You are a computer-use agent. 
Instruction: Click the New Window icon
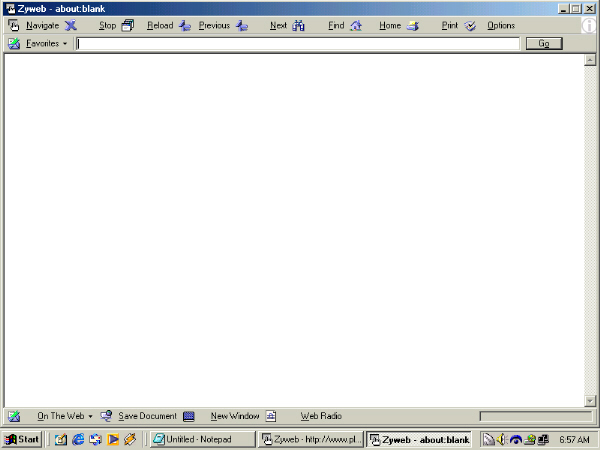coord(189,416)
